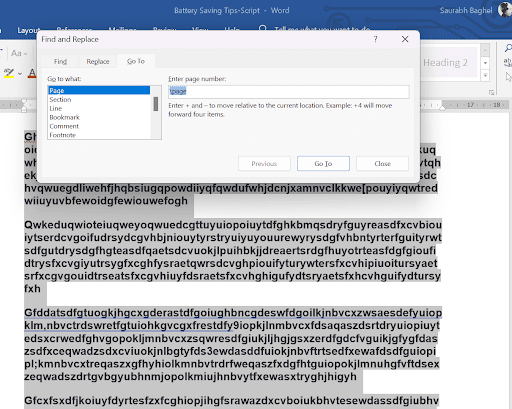Click the Tell me search magnifier icon
The width and height of the screenshot is (512, 409).
263,29
